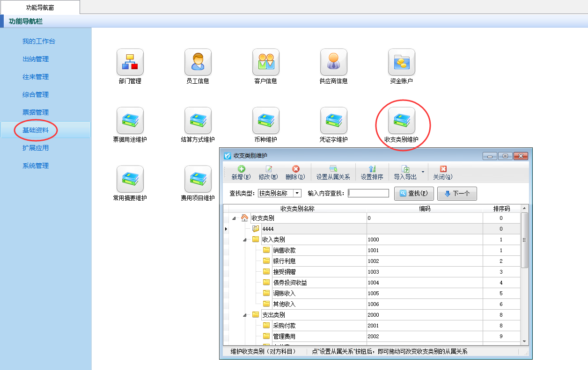
Task: Select 出纳管理 in the navigation bar
Action: coord(36,59)
